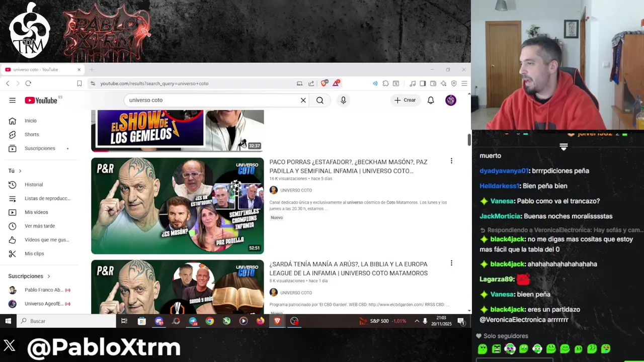The image size is (644, 362).
Task: Open options menu for SARDÁ video
Action: click(x=451, y=263)
